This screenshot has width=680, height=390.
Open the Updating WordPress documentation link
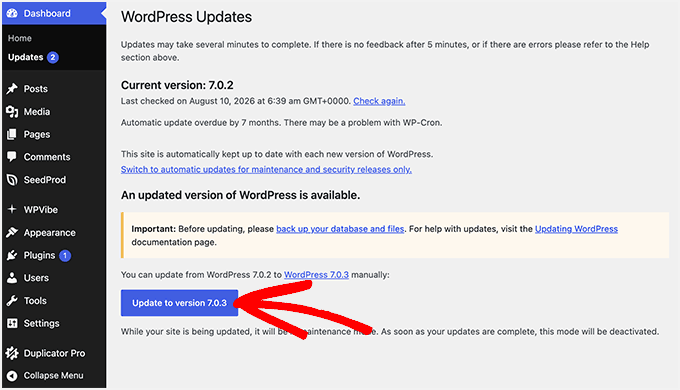(576, 229)
